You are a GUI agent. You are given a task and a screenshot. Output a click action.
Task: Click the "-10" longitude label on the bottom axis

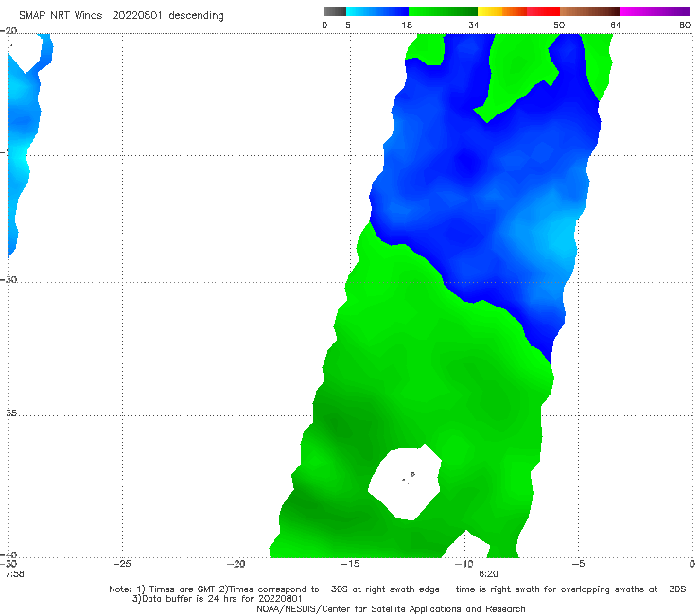(x=464, y=564)
